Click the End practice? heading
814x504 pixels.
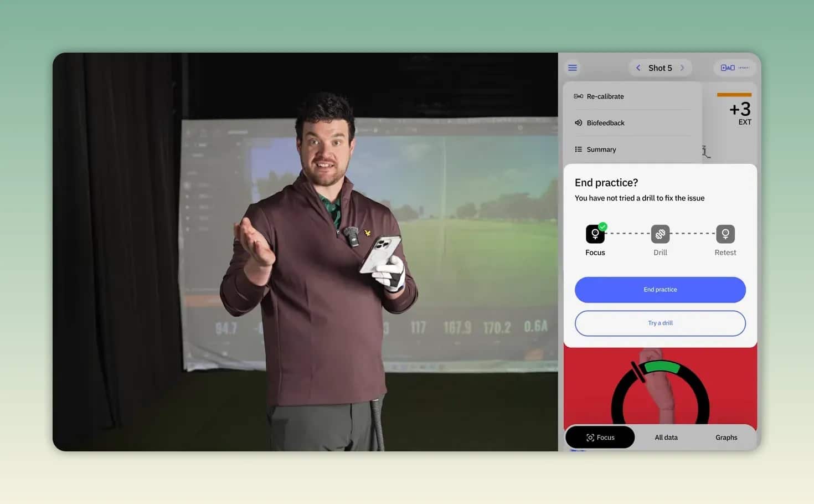606,183
